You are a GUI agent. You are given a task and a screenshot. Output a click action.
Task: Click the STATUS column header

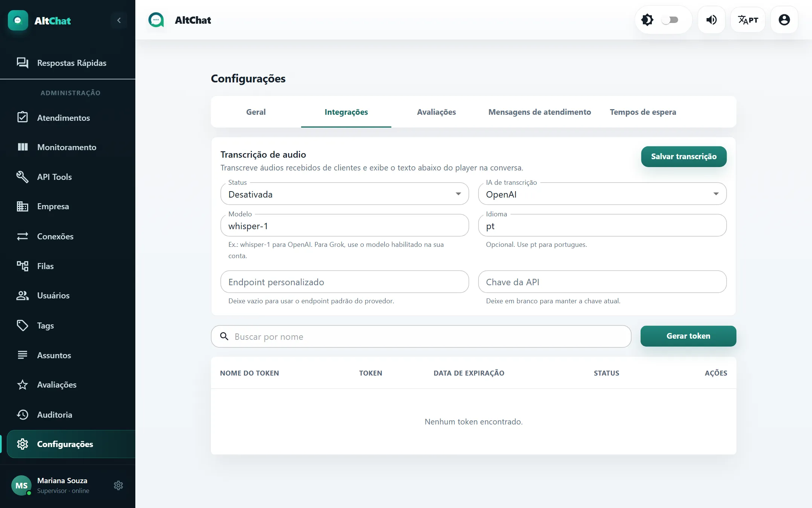point(606,373)
